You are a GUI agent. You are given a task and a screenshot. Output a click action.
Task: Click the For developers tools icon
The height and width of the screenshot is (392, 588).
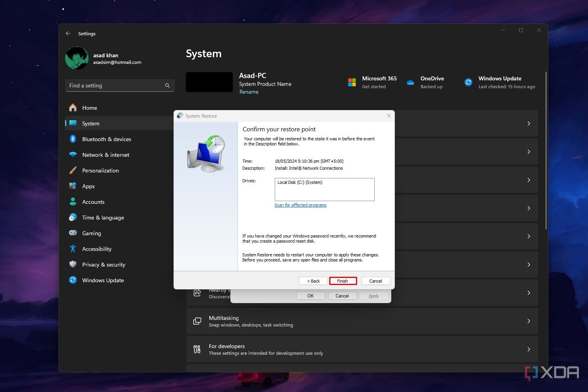click(197, 349)
